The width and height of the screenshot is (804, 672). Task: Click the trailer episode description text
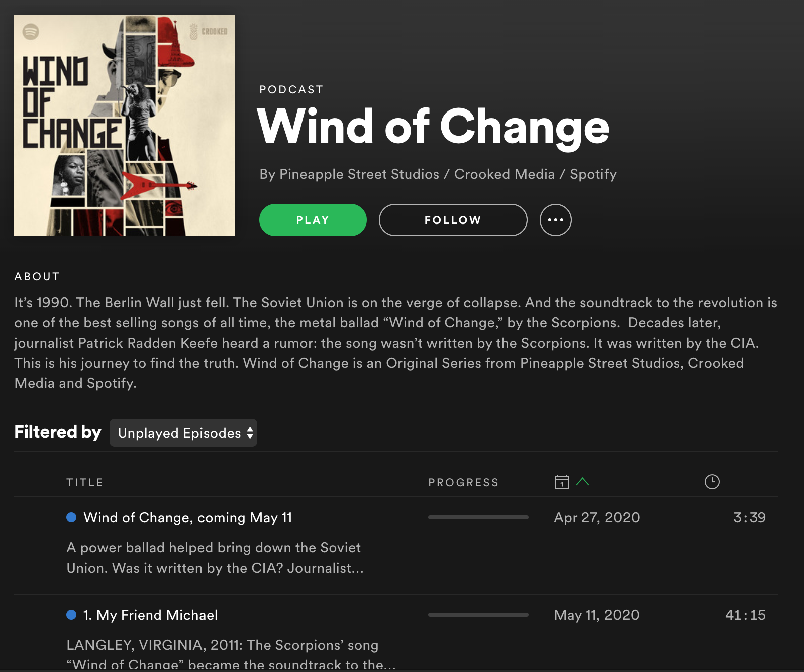pyautogui.click(x=215, y=557)
